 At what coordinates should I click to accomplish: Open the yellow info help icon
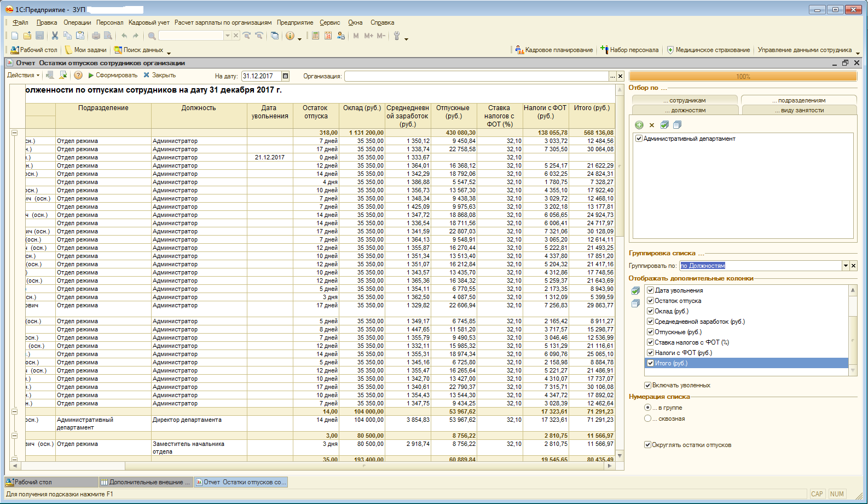pos(290,36)
